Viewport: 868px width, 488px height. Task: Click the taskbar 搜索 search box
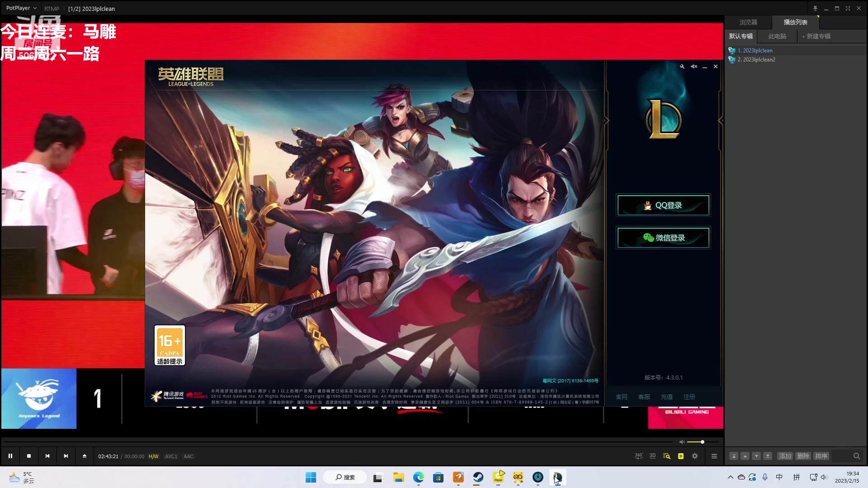(x=345, y=477)
